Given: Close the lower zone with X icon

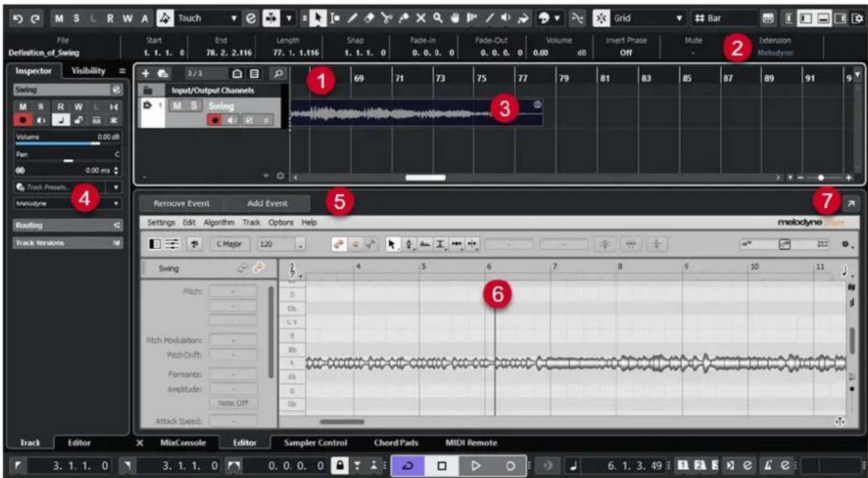Looking at the screenshot, I should pos(140,442).
